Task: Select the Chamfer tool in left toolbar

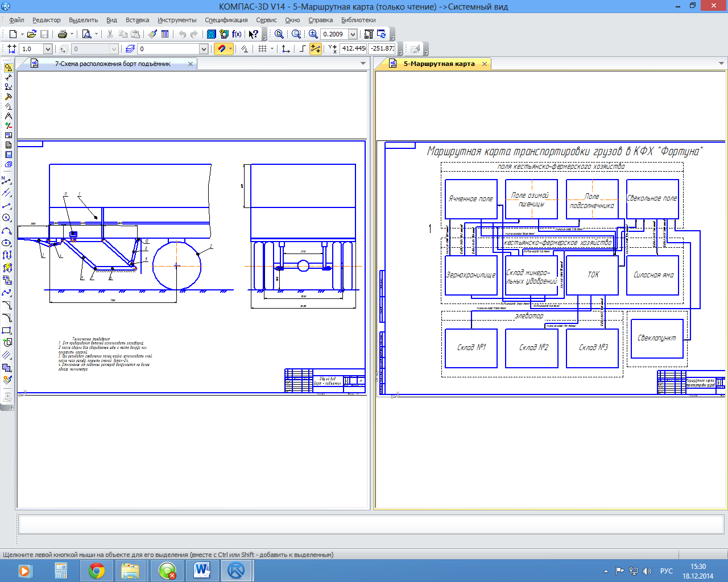Action: click(x=7, y=305)
